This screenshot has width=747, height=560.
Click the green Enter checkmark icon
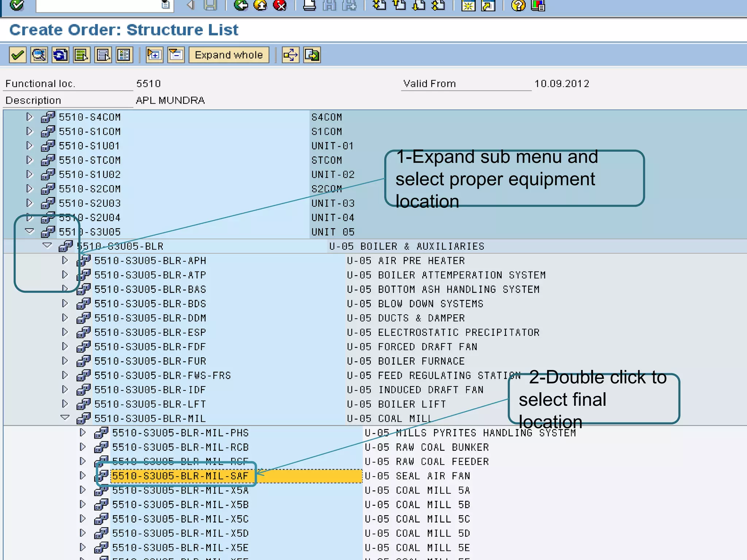(x=17, y=5)
